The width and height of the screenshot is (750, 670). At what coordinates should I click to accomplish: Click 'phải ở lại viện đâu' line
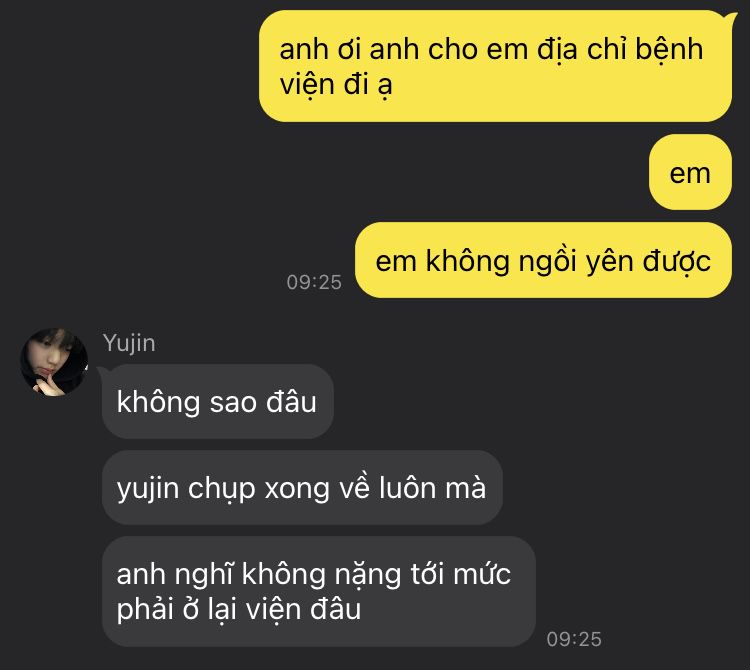(x=239, y=610)
